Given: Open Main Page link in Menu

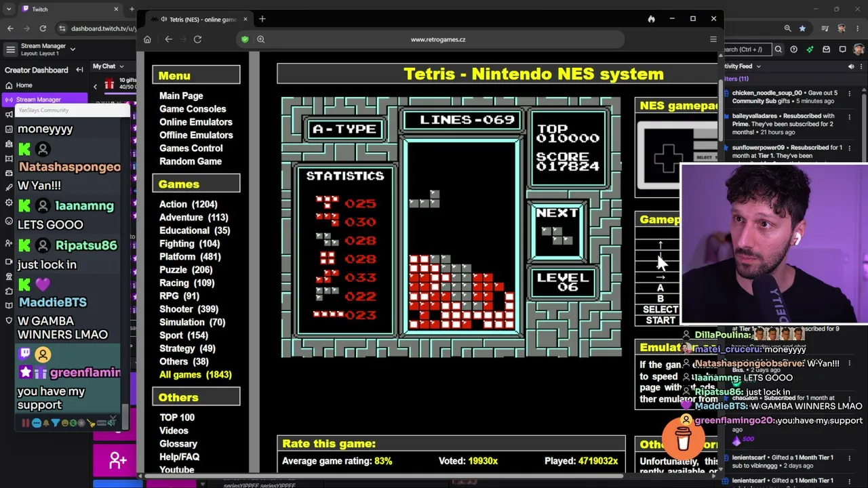Looking at the screenshot, I should [x=181, y=96].
